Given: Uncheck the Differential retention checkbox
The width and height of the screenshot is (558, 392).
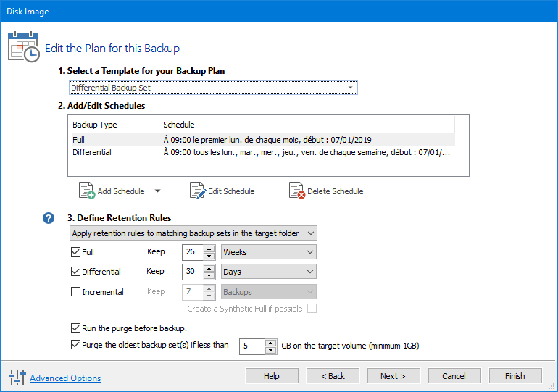Looking at the screenshot, I should 75,272.
